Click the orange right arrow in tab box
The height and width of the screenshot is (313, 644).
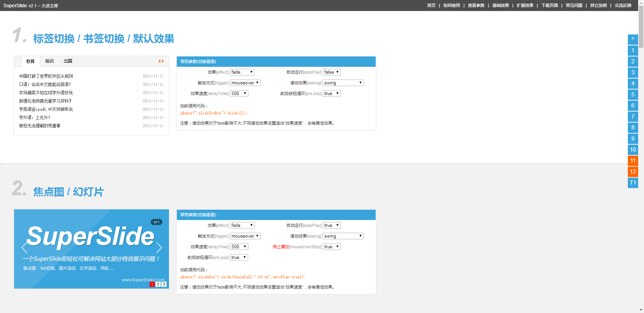(163, 61)
